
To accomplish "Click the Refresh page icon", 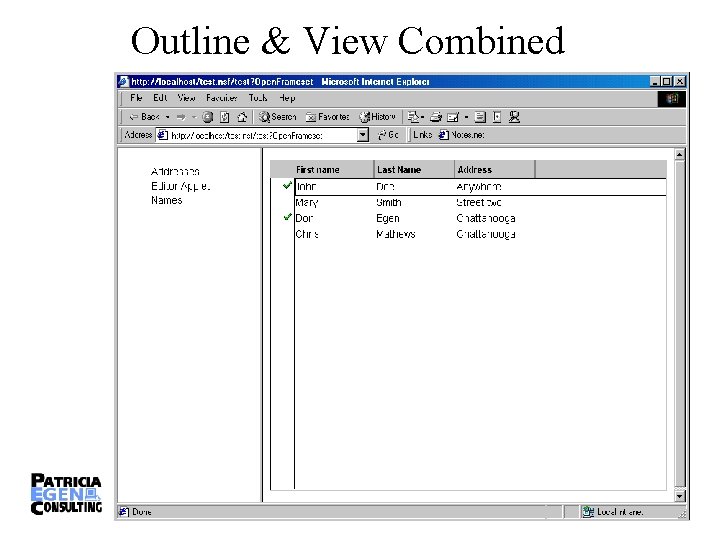I will point(225,117).
